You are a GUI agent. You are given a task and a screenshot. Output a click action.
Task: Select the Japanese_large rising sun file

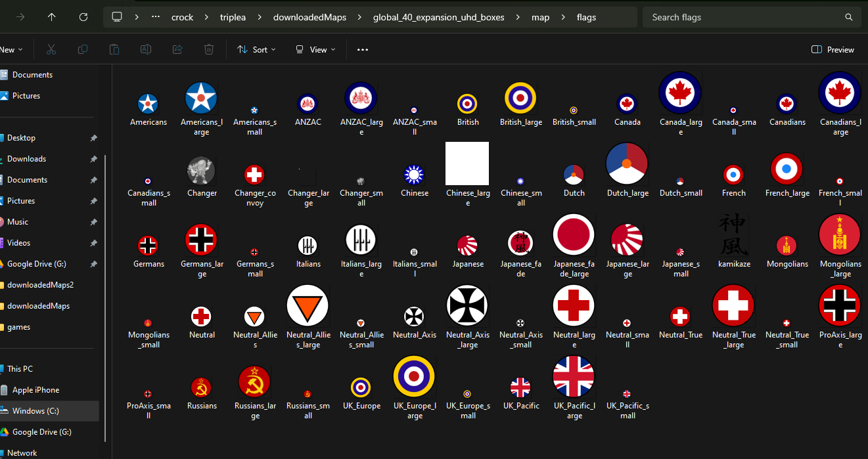627,240
